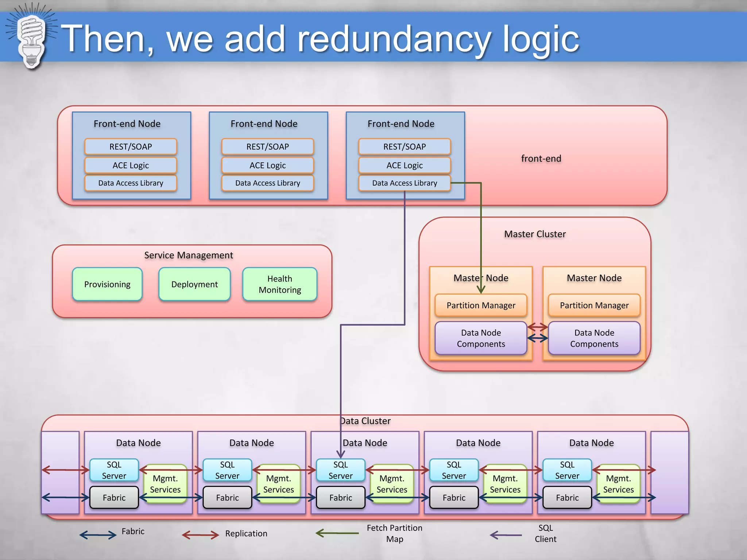Click Fabric box in the first Data Node
Screen dimensions: 747x560
(x=114, y=497)
